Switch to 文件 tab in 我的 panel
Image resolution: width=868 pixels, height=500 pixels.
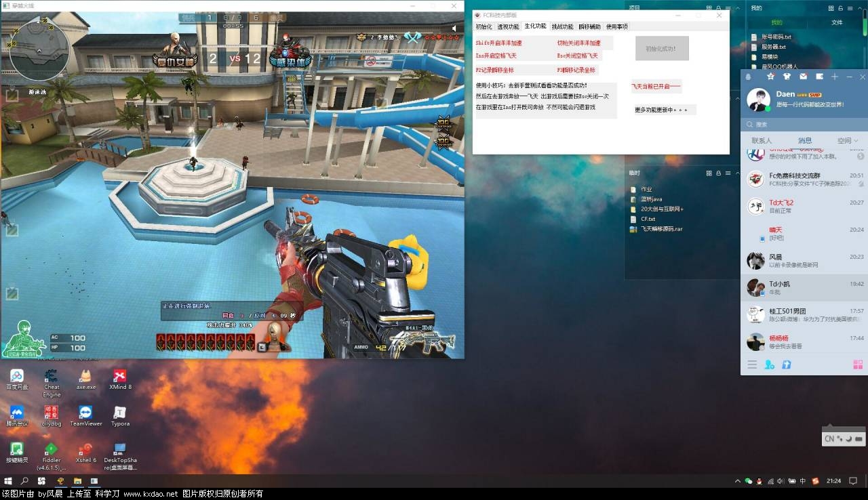pos(837,22)
